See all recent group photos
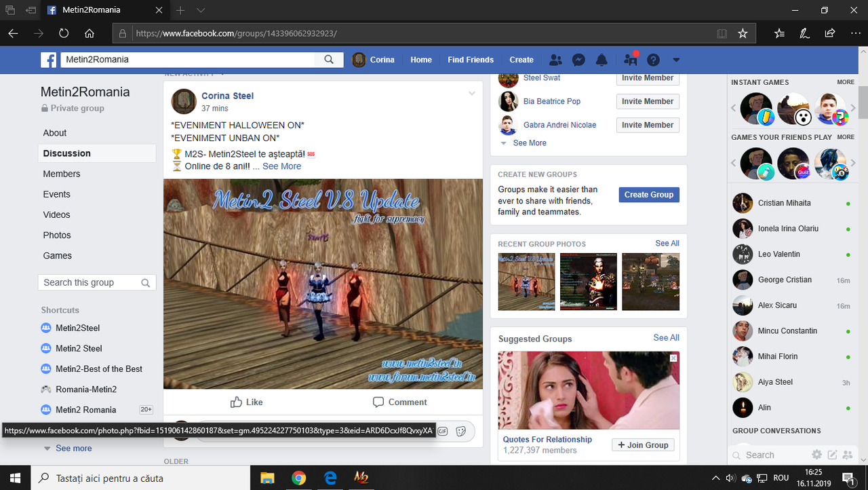The width and height of the screenshot is (868, 490). (667, 243)
